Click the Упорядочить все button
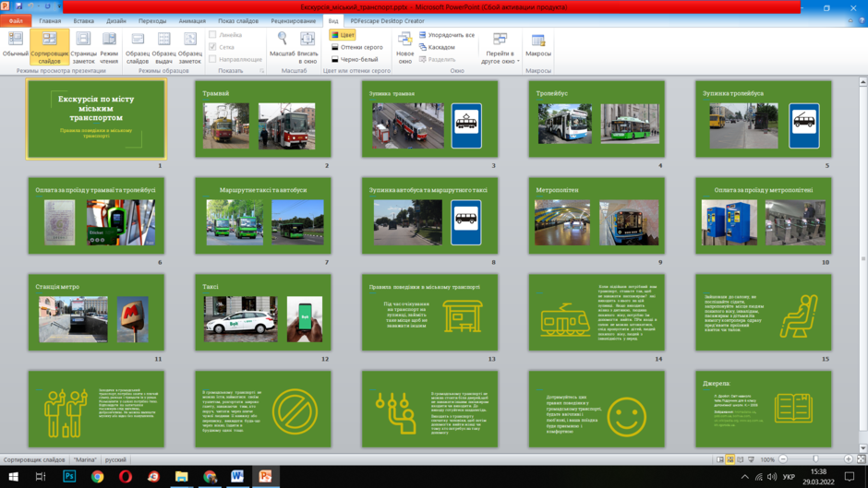 (x=447, y=35)
